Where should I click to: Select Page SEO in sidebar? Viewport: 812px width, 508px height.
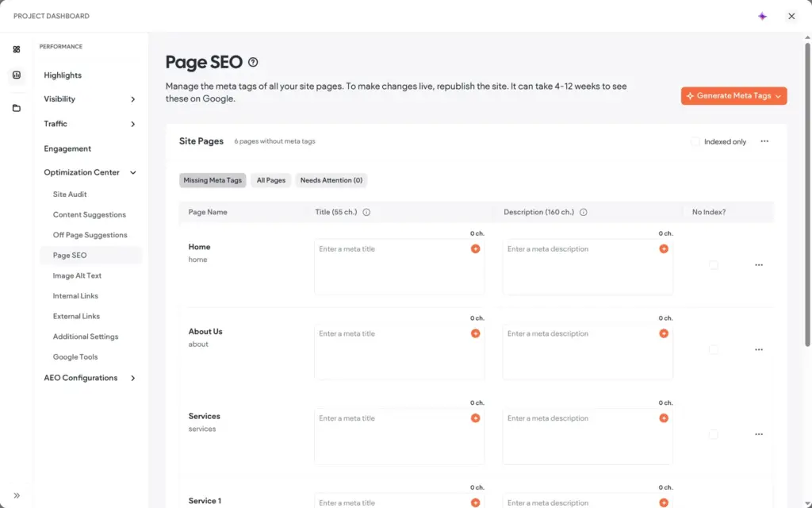pos(90,255)
